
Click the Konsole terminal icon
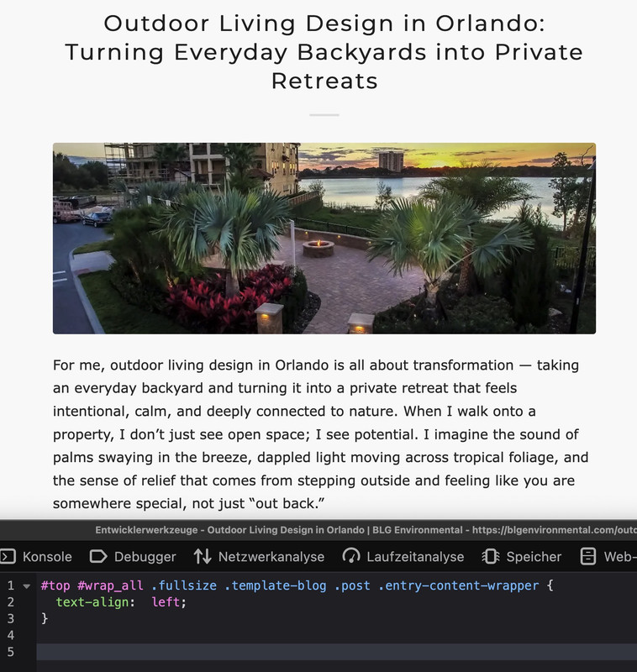click(8, 556)
